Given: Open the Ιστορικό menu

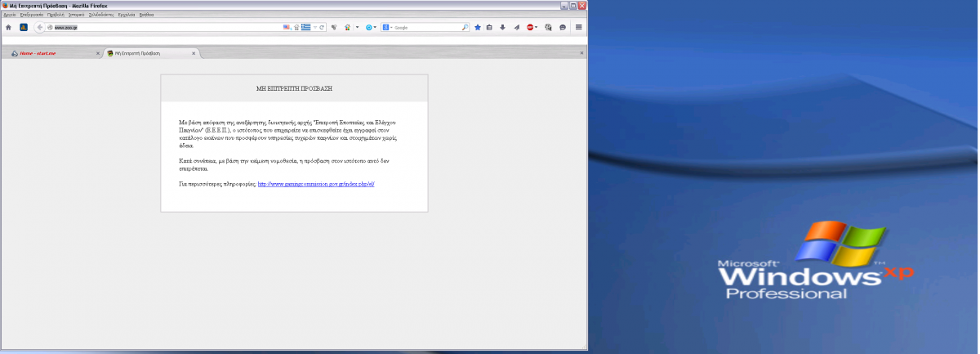Looking at the screenshot, I should pyautogui.click(x=76, y=15).
